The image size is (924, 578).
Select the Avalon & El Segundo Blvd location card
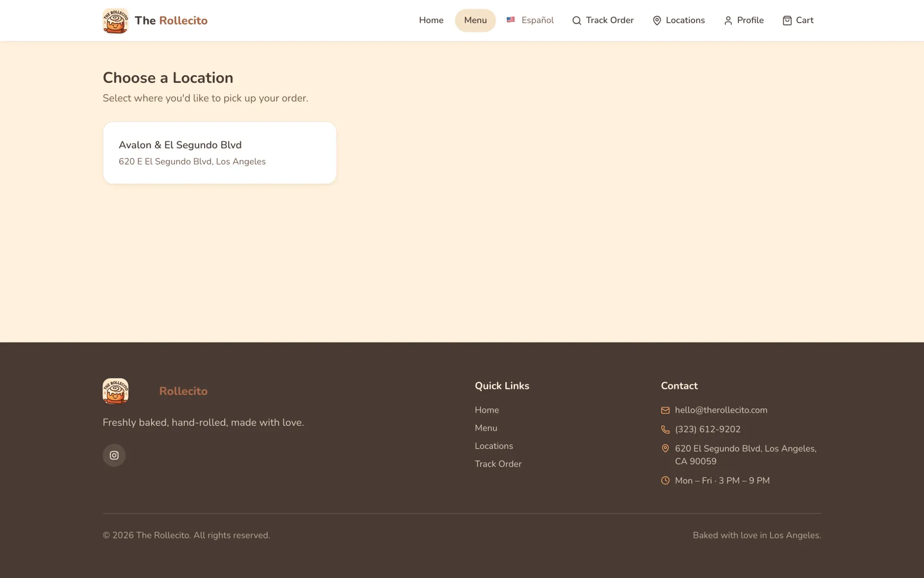(x=219, y=153)
